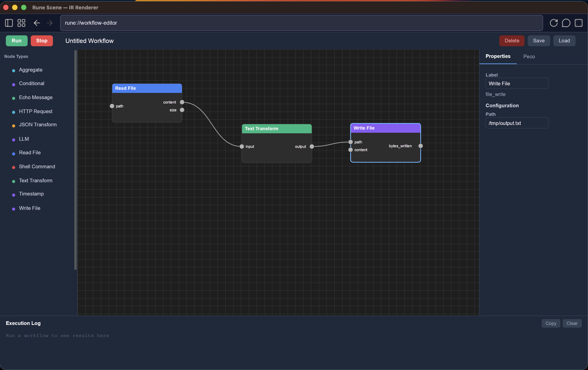Switch to the Properties tab
Screen dimensions: 588x370
click(498, 56)
